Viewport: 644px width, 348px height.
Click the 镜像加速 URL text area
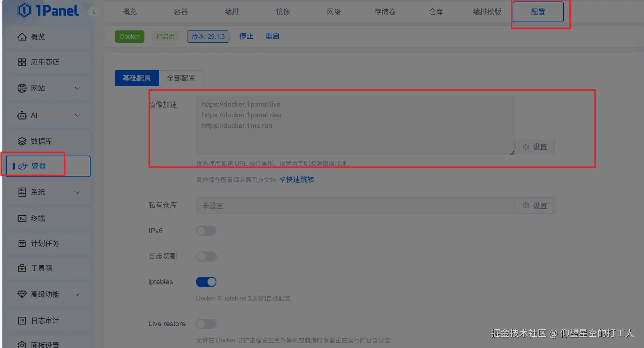[355, 126]
